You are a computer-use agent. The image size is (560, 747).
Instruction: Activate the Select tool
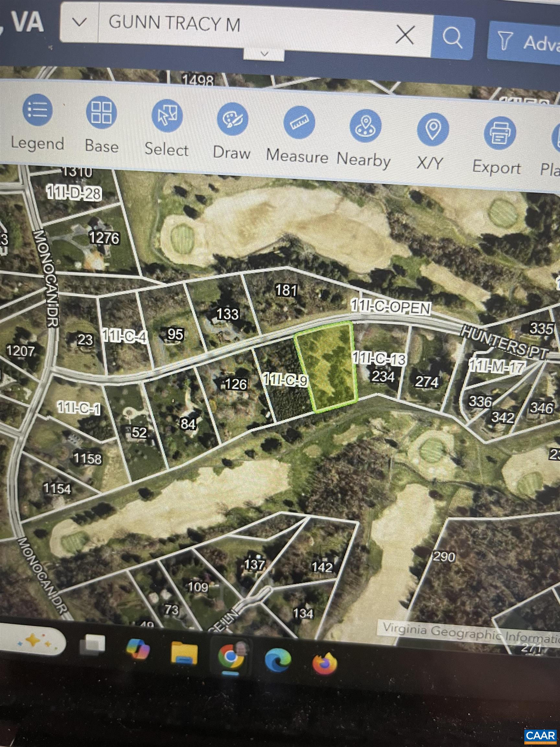click(167, 116)
